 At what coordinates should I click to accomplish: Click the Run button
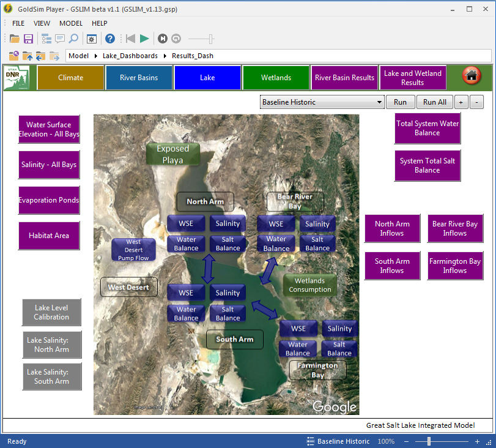point(400,102)
